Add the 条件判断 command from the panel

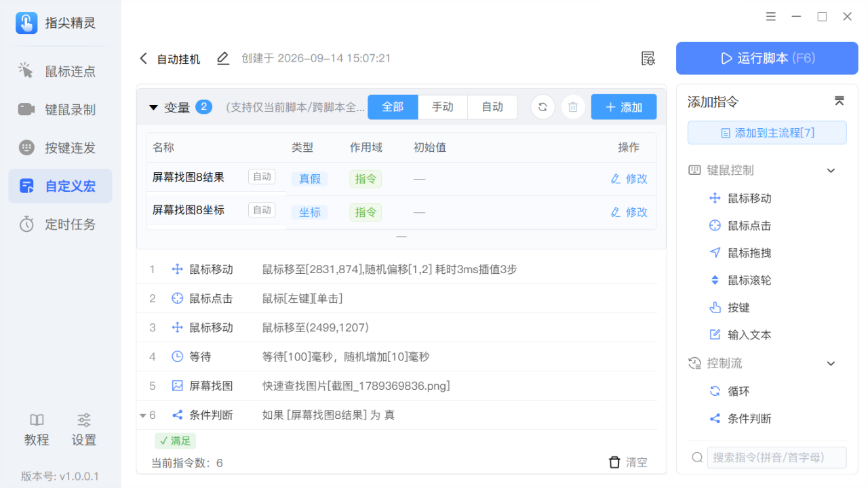pos(740,419)
